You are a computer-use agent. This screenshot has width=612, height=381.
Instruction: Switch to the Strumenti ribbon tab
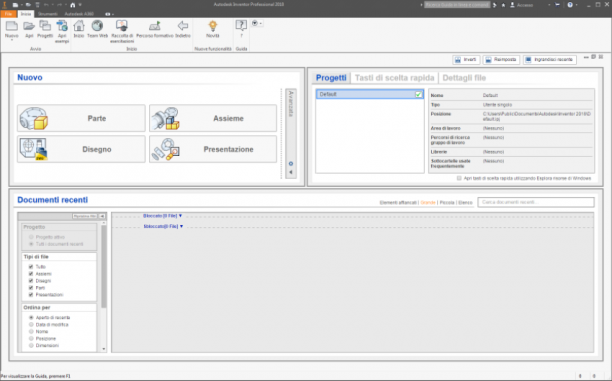(48, 14)
